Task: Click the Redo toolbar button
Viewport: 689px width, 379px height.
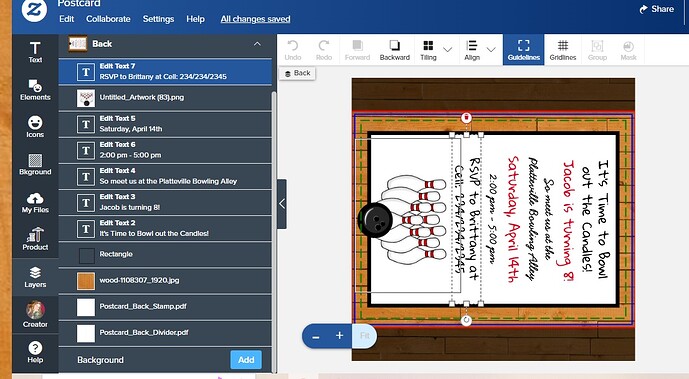Action: pos(324,50)
